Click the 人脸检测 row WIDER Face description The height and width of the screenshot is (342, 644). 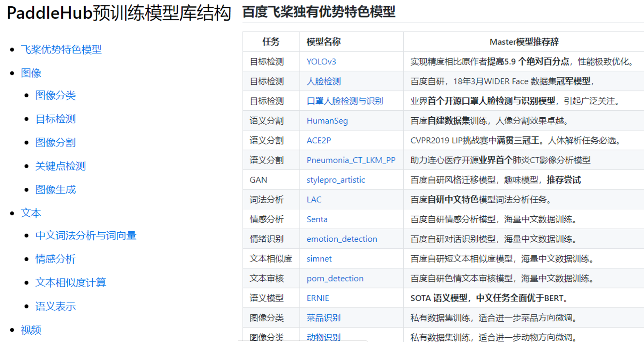pyautogui.click(x=503, y=81)
